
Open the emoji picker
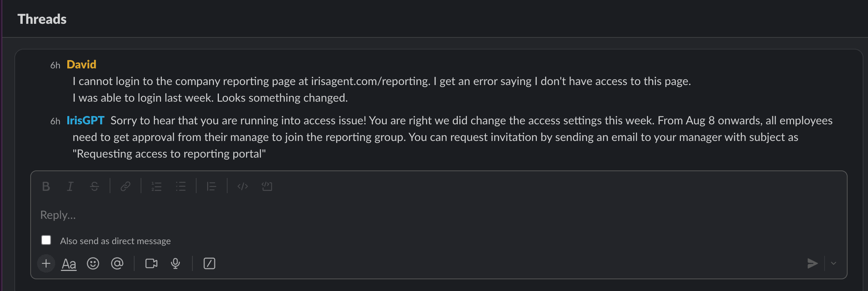(x=93, y=263)
